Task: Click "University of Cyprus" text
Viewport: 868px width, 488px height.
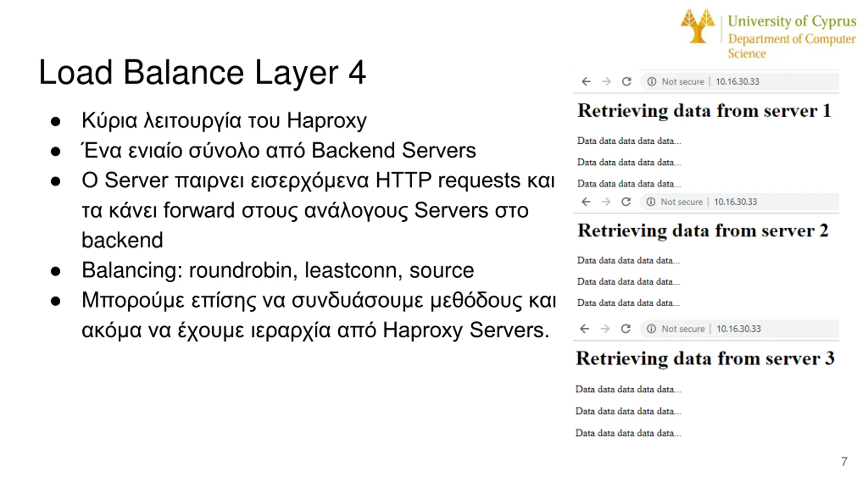Action: point(792,21)
